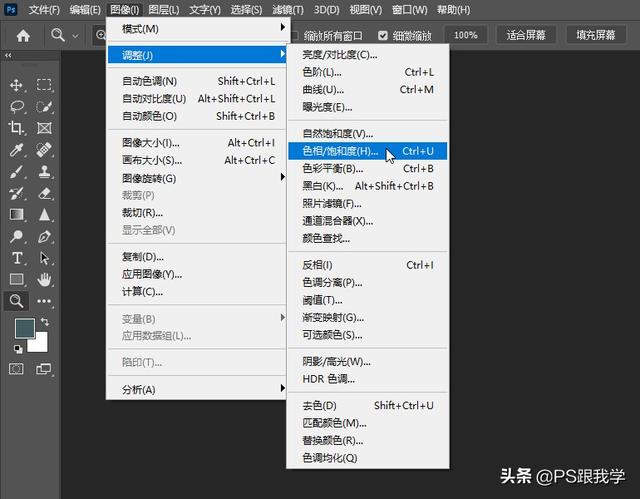The image size is (640, 499).
Task: Select the Gradient tool
Action: click(x=16, y=215)
